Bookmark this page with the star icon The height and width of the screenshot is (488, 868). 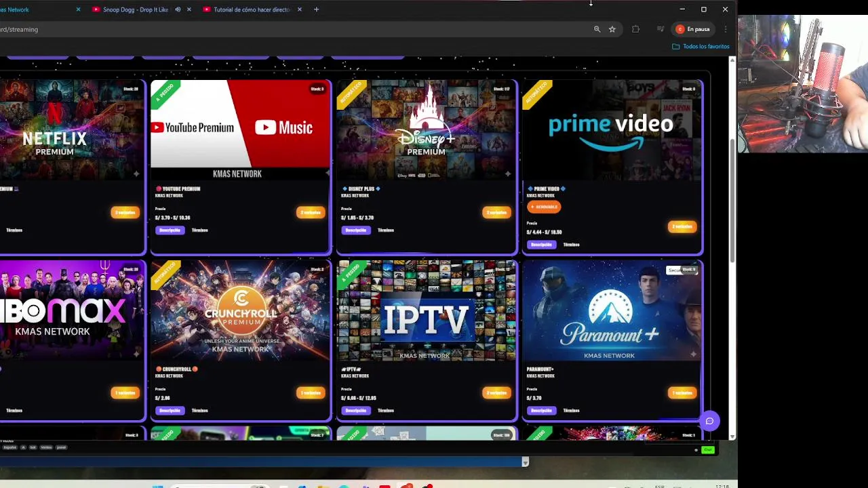pos(612,29)
